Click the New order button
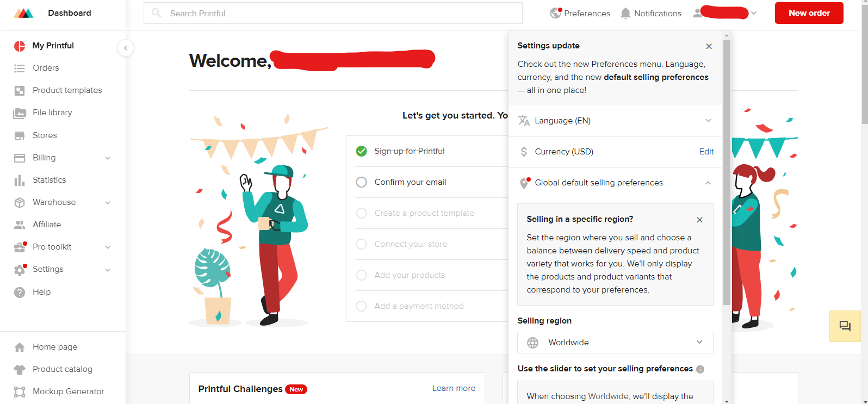868x404 pixels. pyautogui.click(x=809, y=13)
